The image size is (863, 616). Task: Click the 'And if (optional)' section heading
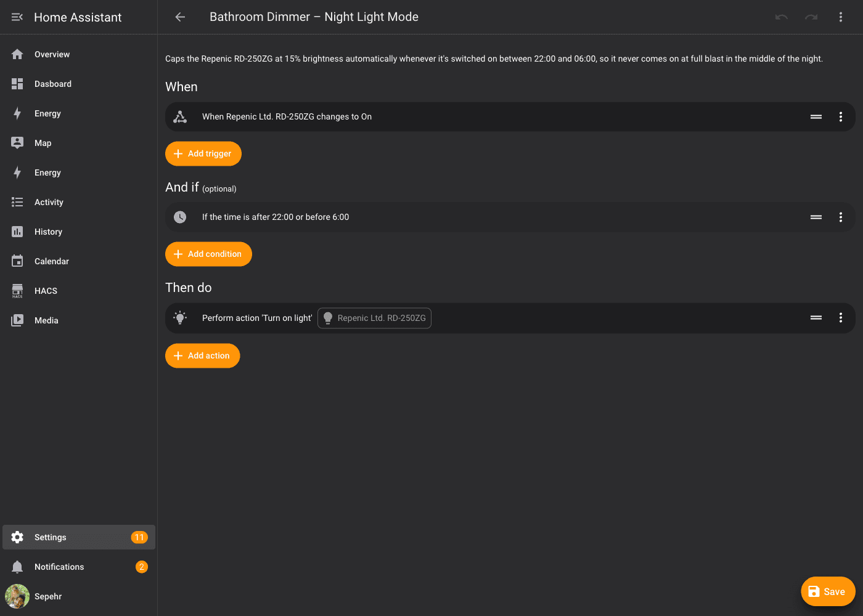[x=201, y=187]
